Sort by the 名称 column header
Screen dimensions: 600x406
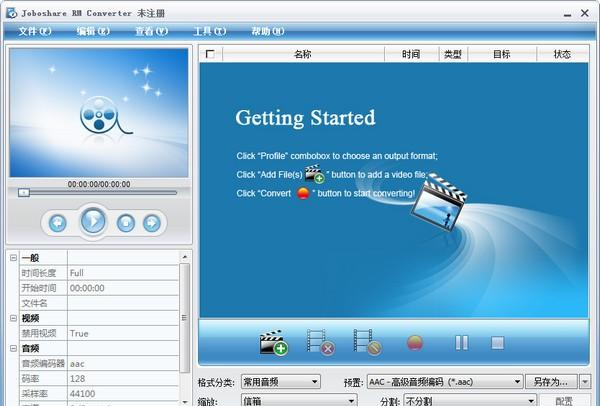pyautogui.click(x=303, y=54)
